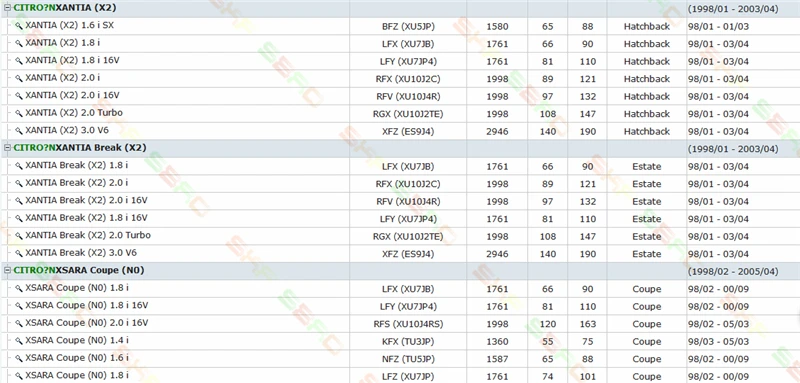The width and height of the screenshot is (800, 383).
Task: Click magnifier icon for XSARA Coupe (N0) 1.8 i 16V
Action: pyautogui.click(x=19, y=306)
